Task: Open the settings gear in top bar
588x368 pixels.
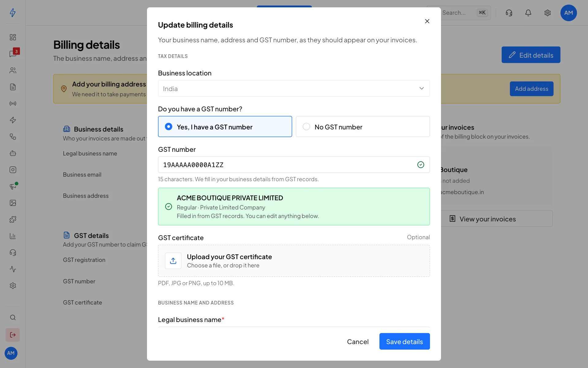Action: [x=548, y=13]
